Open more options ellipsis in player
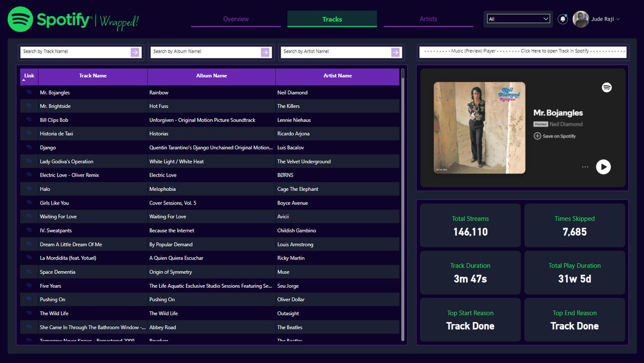The height and width of the screenshot is (363, 644). 585,167
